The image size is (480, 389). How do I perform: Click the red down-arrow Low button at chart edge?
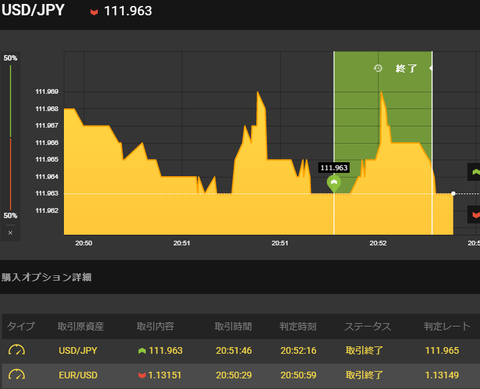[474, 215]
